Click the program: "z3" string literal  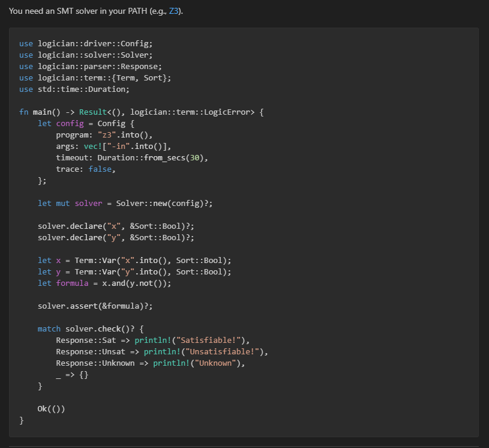[x=107, y=135]
